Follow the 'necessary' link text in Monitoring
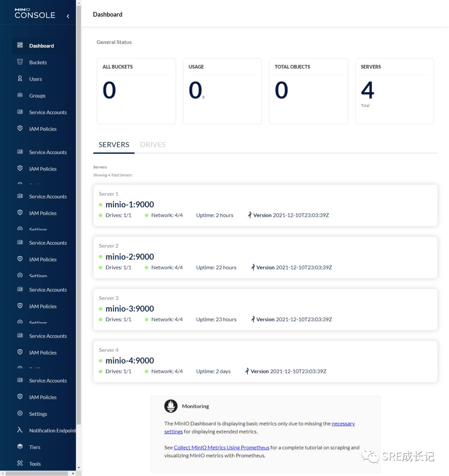The height and width of the screenshot is (476, 449). pyautogui.click(x=343, y=424)
